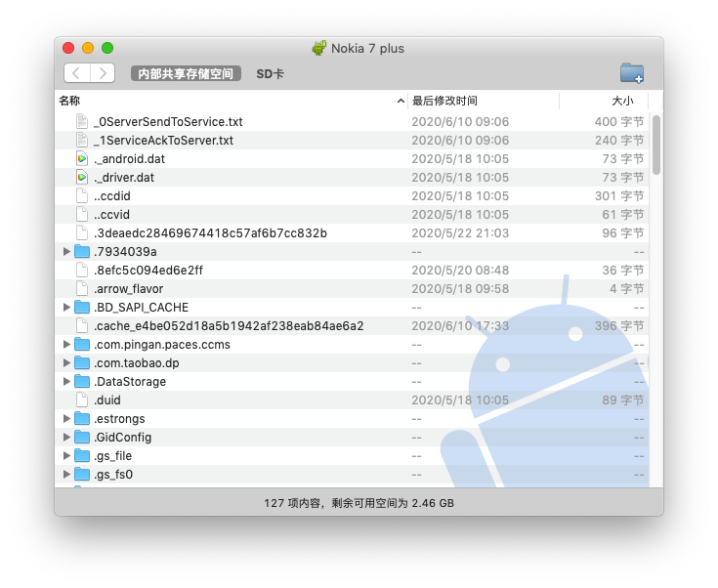The image size is (718, 588).
Task: Click the 2020/5/18 09:58 date cell
Action: [460, 289]
